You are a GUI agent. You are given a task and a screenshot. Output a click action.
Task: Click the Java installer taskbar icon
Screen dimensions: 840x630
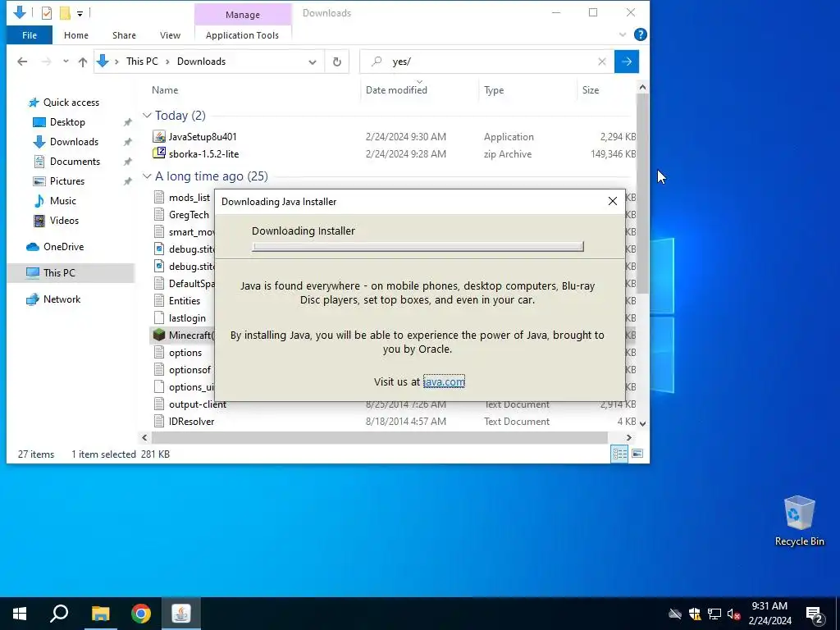(x=181, y=614)
